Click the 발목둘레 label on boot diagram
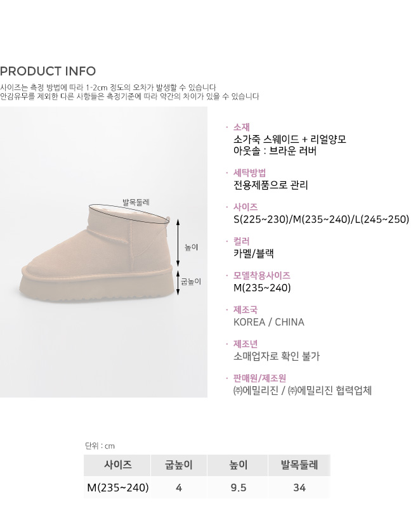The image size is (413, 532). tap(136, 202)
